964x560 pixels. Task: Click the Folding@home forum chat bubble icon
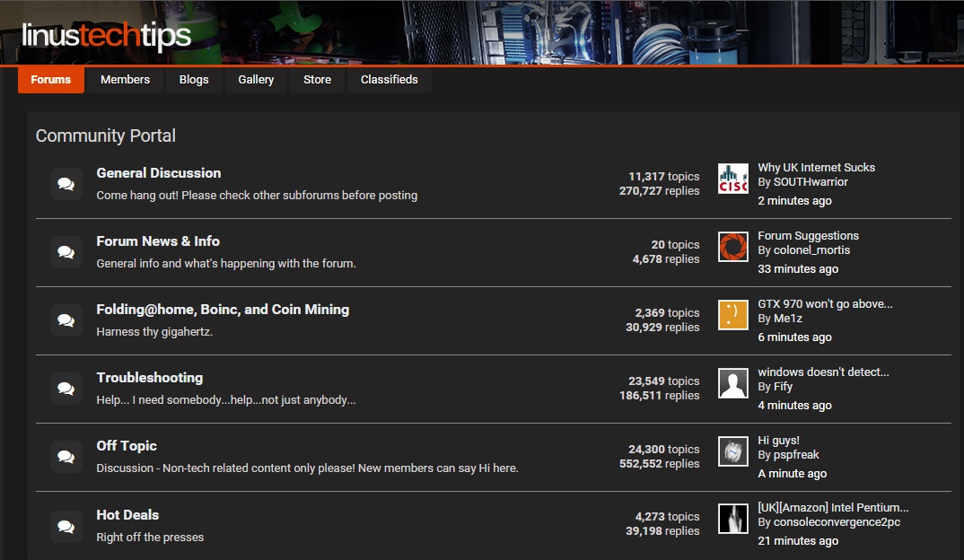[66, 320]
